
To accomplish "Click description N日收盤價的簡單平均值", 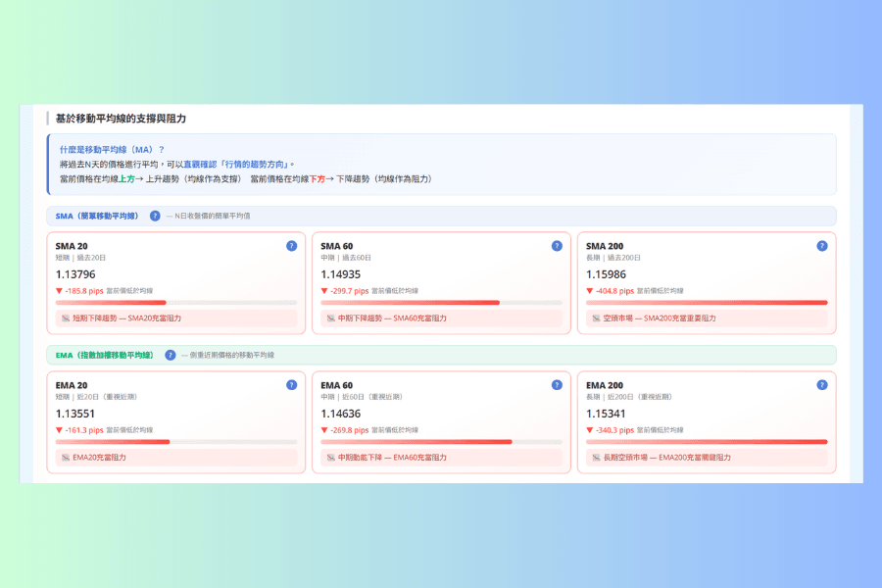I will click(x=212, y=216).
